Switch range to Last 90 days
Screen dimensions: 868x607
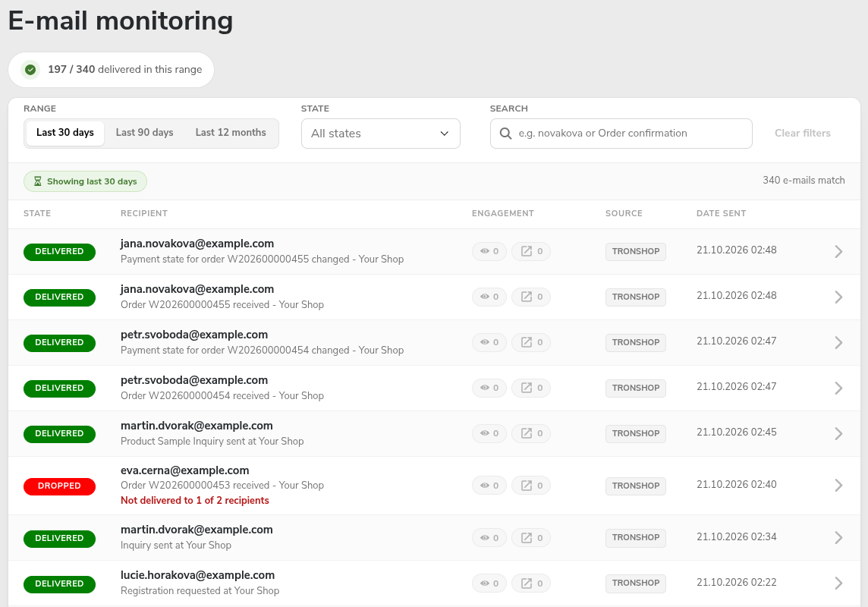[144, 133]
